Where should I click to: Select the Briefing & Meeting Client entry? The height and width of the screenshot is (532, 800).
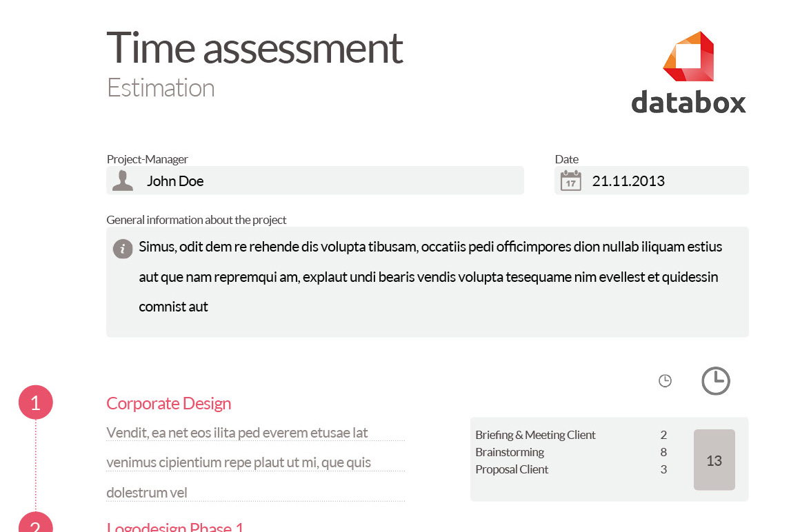535,435
